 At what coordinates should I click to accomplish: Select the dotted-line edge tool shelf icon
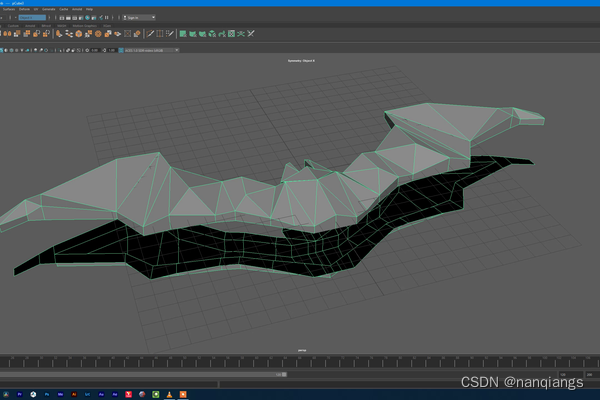coord(170,34)
